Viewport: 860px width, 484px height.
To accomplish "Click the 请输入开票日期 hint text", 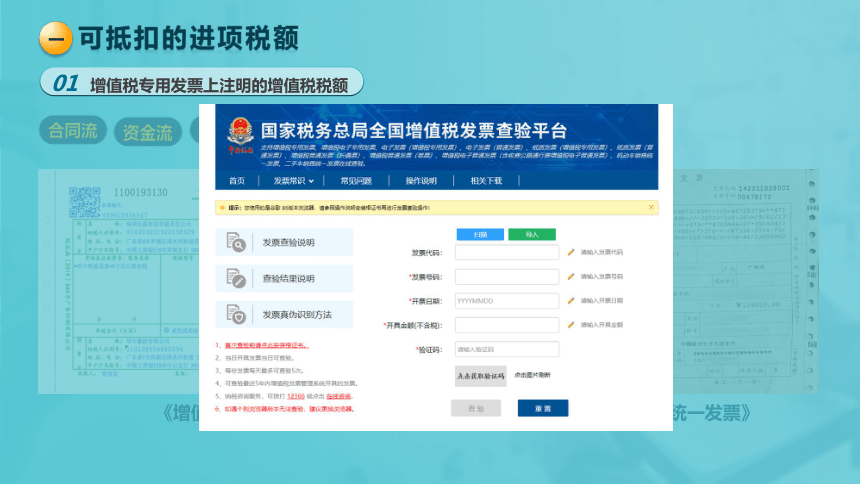I will click(602, 301).
